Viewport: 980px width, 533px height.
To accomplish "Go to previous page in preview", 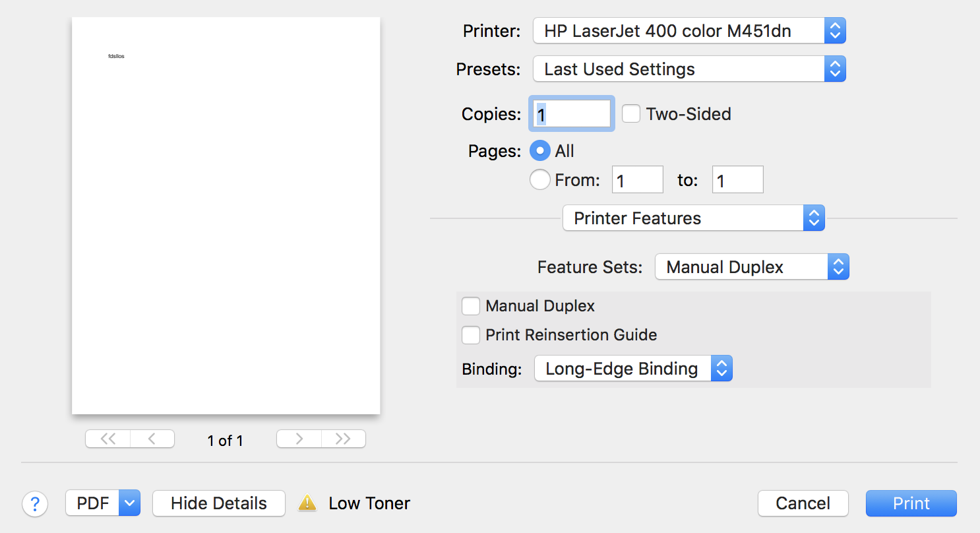I will pos(152,439).
